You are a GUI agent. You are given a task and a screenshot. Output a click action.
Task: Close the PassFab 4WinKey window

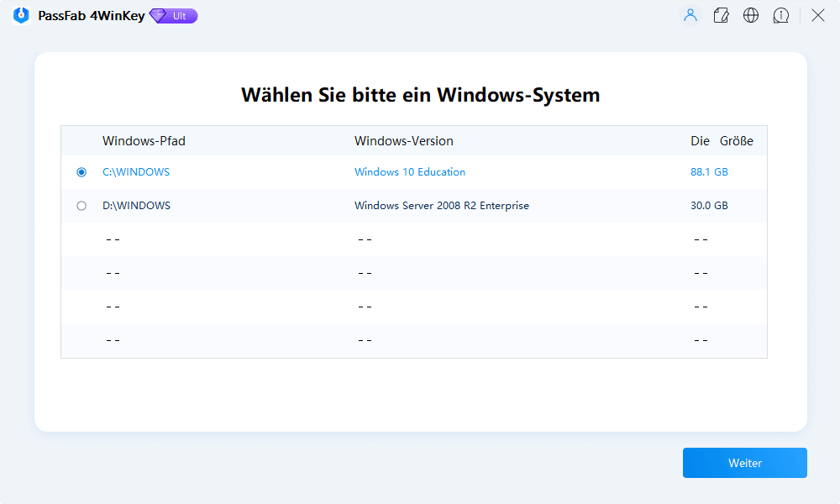pyautogui.click(x=817, y=15)
